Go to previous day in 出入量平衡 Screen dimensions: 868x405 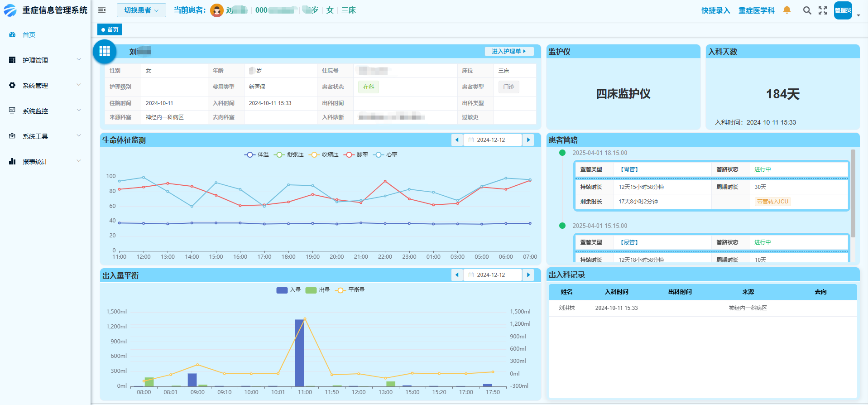pyautogui.click(x=457, y=275)
